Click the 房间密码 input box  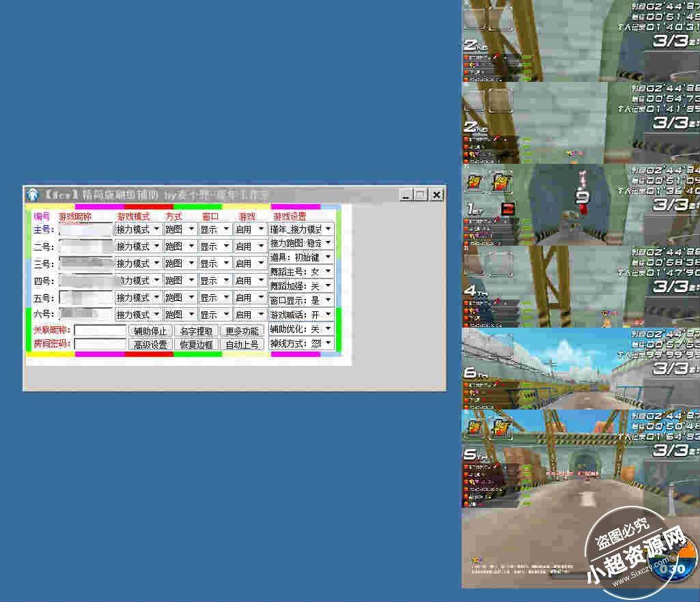(100, 345)
